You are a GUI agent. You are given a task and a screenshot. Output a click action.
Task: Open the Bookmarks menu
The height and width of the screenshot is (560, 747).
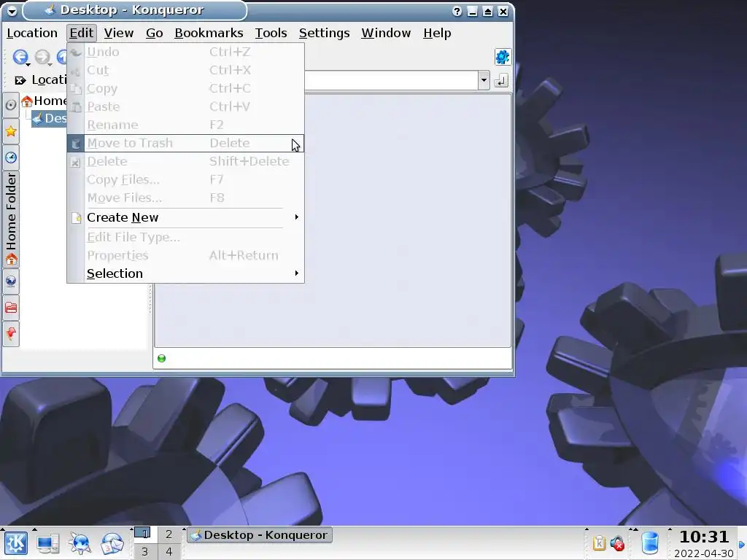[209, 33]
